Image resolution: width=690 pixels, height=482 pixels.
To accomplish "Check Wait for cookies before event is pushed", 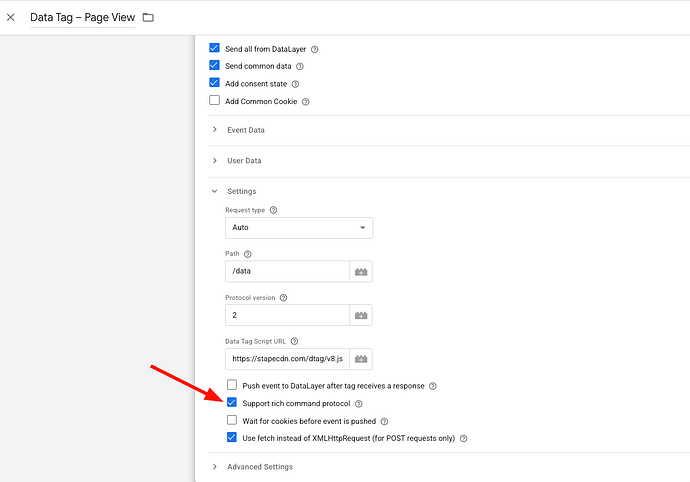I will tap(232, 421).
